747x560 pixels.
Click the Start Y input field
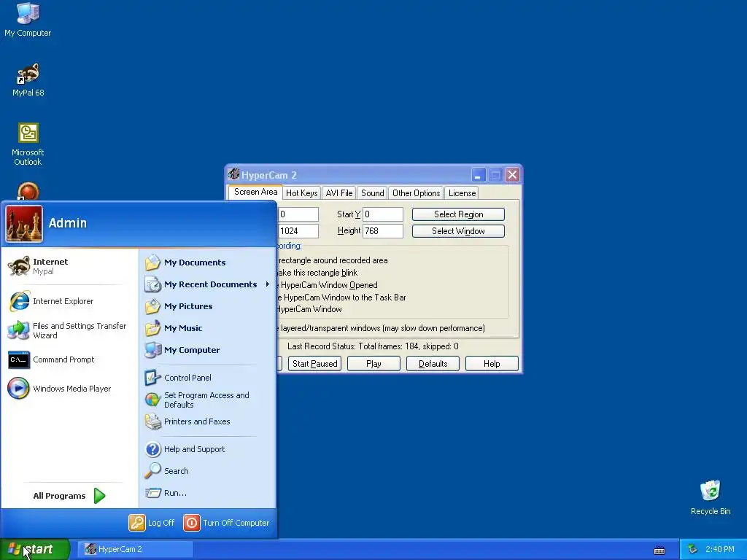[383, 214]
